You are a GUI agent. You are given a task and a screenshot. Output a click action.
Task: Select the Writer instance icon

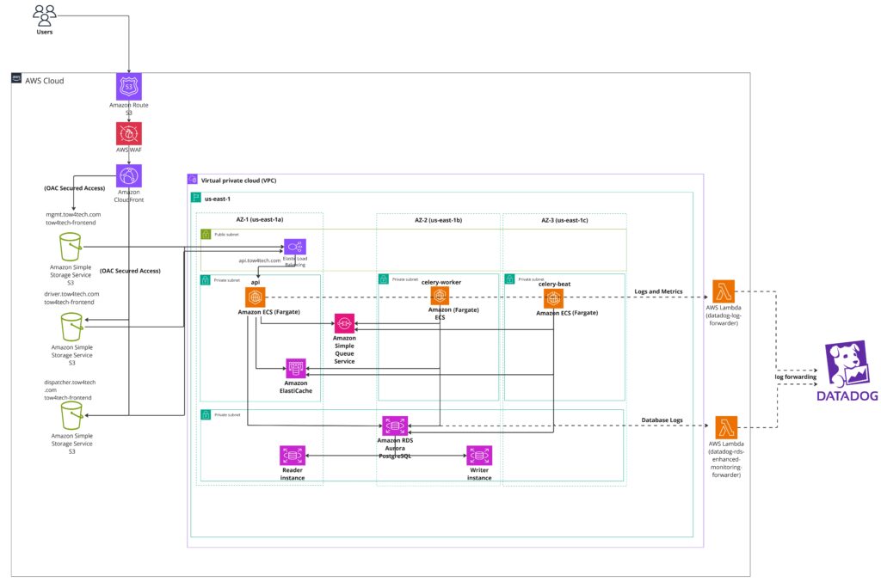[479, 456]
